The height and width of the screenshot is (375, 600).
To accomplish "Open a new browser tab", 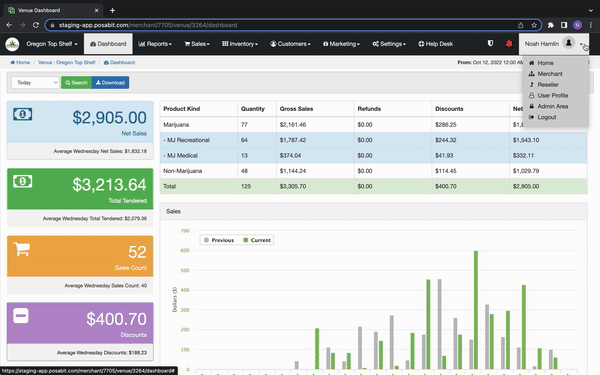I will click(x=112, y=10).
